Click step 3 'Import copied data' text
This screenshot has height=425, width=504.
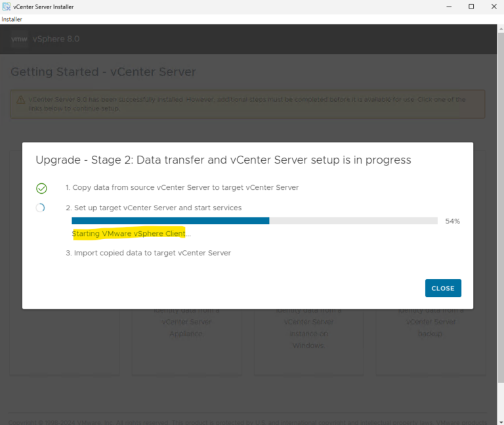point(148,253)
